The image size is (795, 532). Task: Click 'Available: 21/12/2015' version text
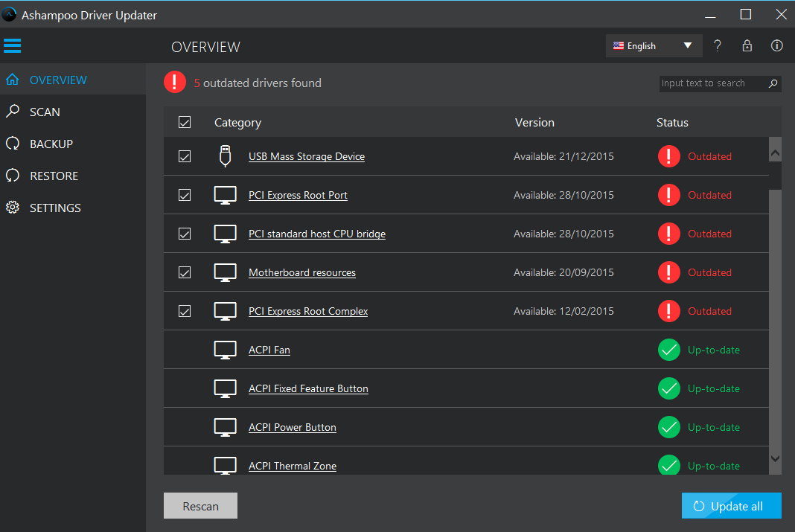tap(563, 156)
